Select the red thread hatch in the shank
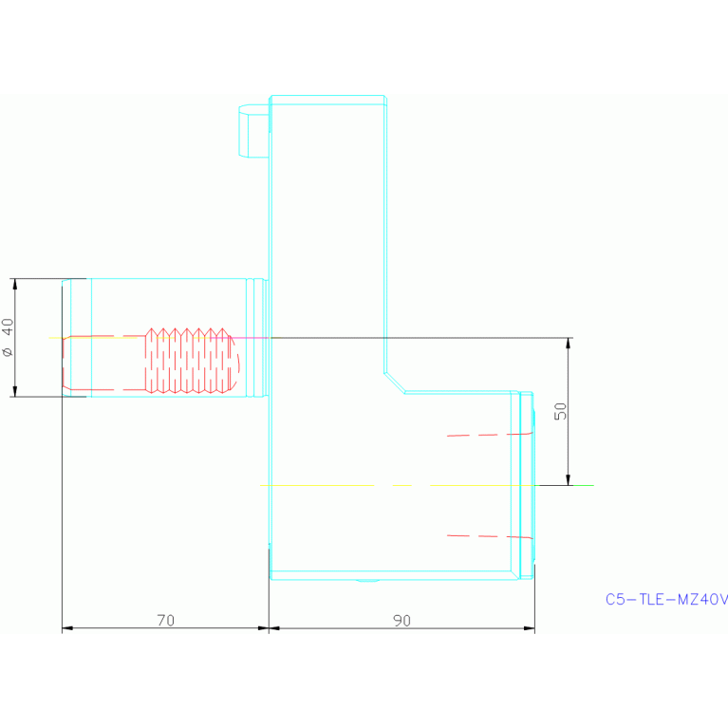 [x=187, y=361]
